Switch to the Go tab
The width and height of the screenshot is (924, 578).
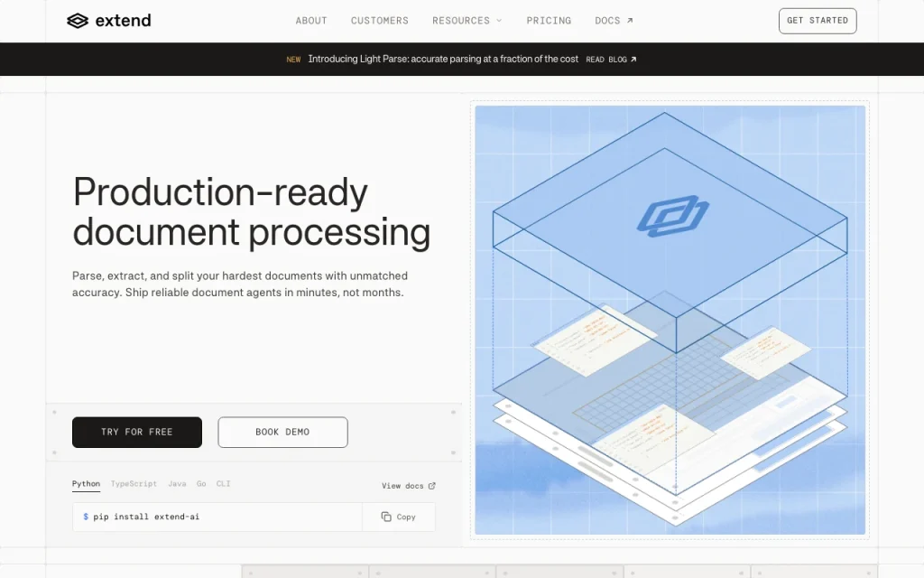pyautogui.click(x=201, y=484)
